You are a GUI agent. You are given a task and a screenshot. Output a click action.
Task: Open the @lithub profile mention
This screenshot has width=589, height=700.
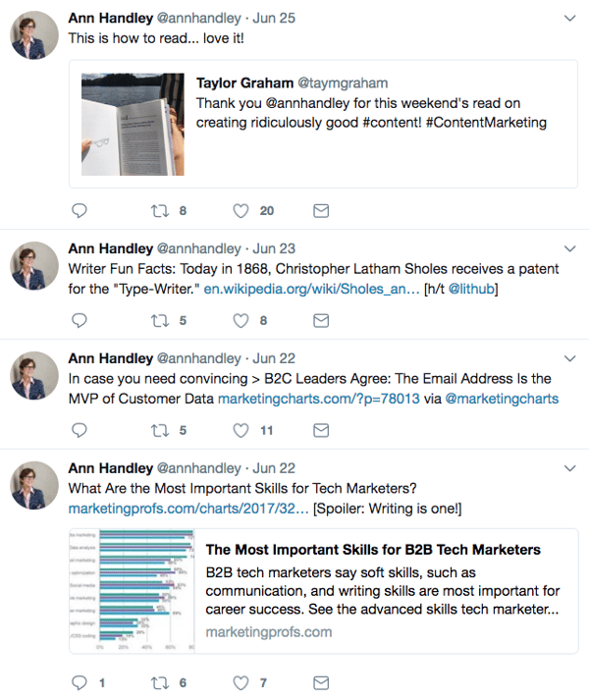pyautogui.click(x=475, y=290)
